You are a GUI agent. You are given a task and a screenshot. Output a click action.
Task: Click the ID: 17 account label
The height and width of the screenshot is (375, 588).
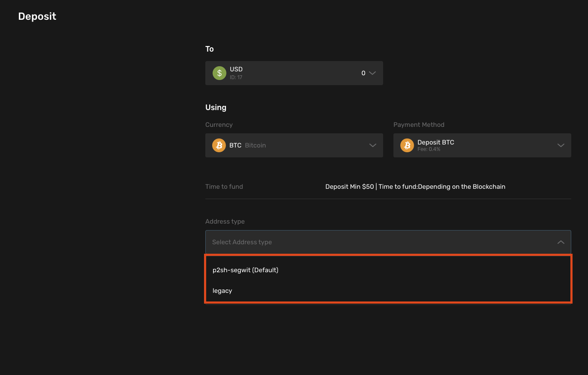click(x=236, y=77)
